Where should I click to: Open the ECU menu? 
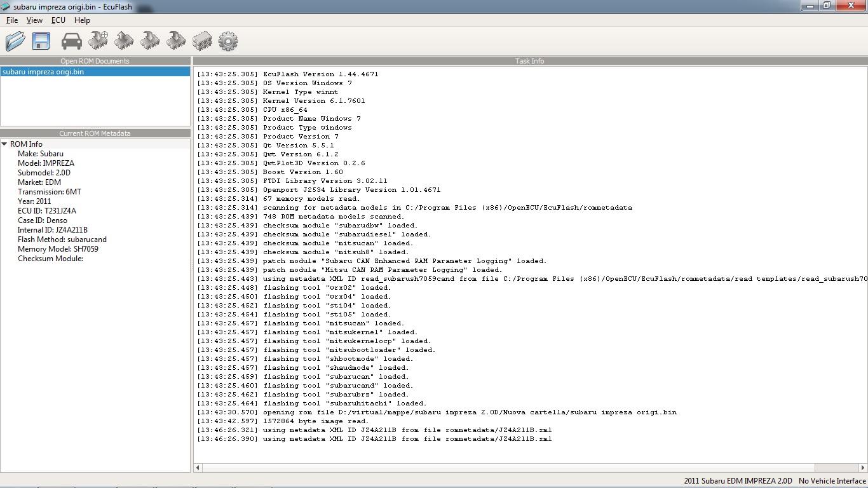point(58,20)
